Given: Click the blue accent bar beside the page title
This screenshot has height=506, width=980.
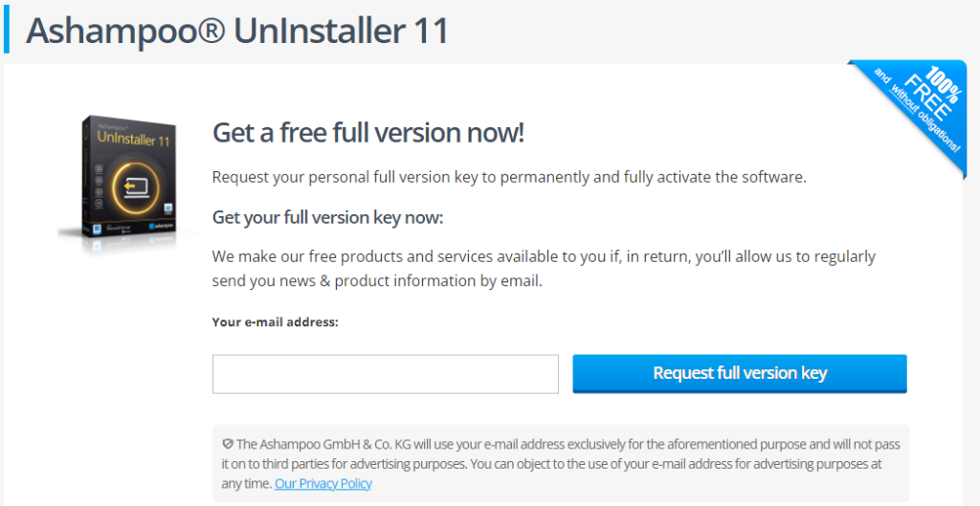Looking at the screenshot, I should [7, 32].
